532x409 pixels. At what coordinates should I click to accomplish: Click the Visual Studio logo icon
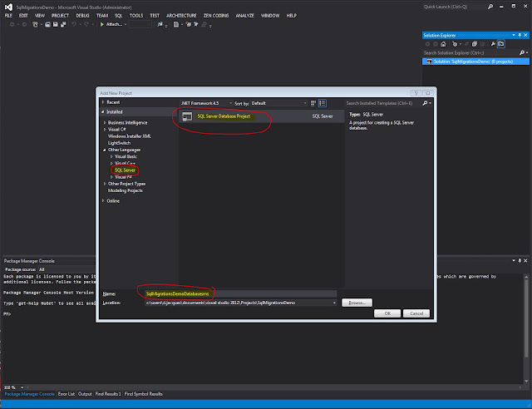tap(8, 7)
